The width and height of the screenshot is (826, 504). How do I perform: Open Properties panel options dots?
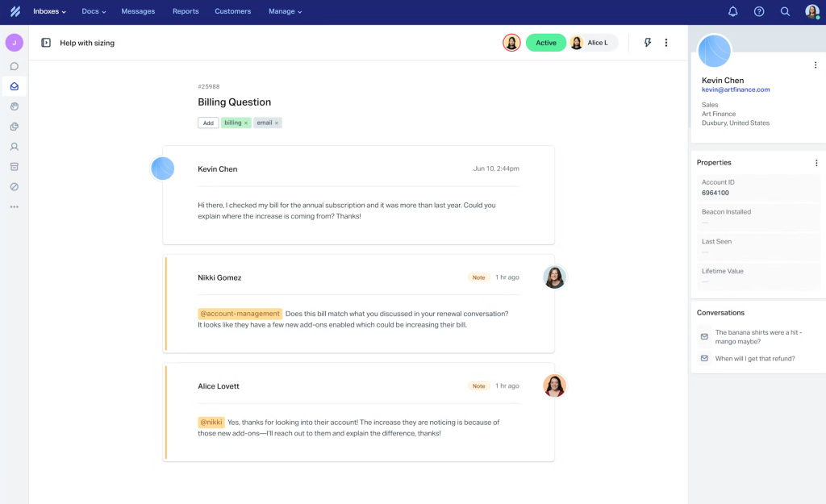point(816,163)
